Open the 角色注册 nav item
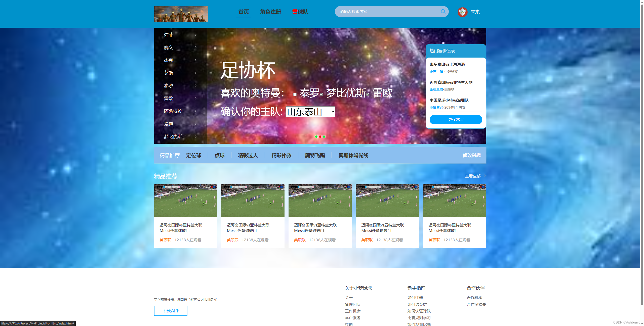 click(270, 12)
